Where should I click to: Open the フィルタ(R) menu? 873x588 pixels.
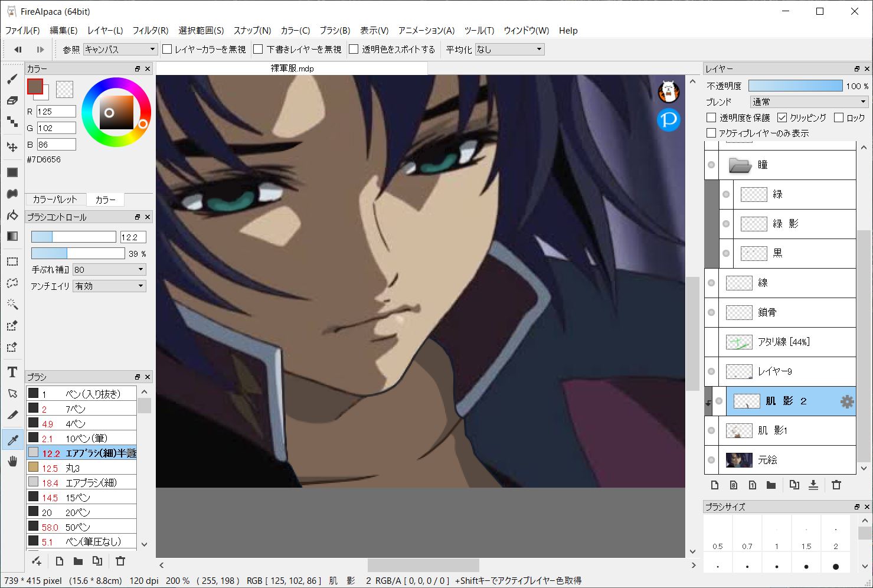[x=150, y=31]
